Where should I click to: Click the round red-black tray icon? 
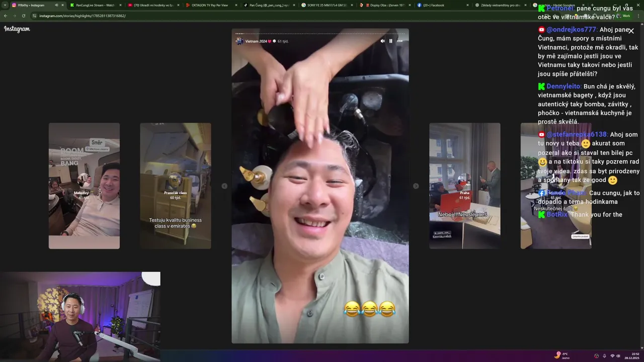point(596,355)
